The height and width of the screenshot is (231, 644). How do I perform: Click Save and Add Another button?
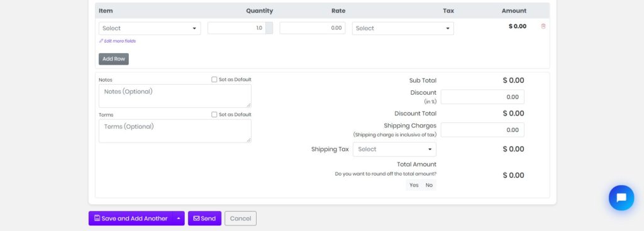click(131, 218)
